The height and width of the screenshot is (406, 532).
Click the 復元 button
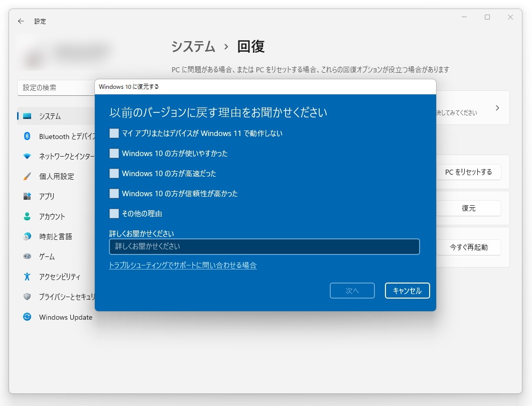click(x=468, y=208)
